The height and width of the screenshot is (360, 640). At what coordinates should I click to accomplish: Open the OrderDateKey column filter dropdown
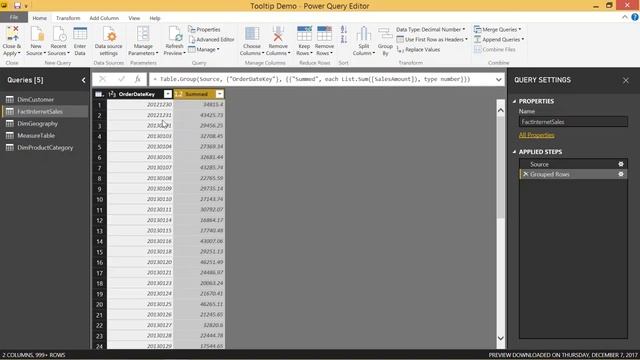(x=168, y=94)
